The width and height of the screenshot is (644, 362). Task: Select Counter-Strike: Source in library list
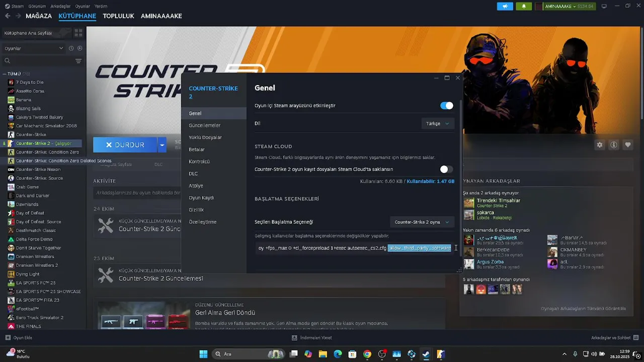pyautogui.click(x=39, y=178)
